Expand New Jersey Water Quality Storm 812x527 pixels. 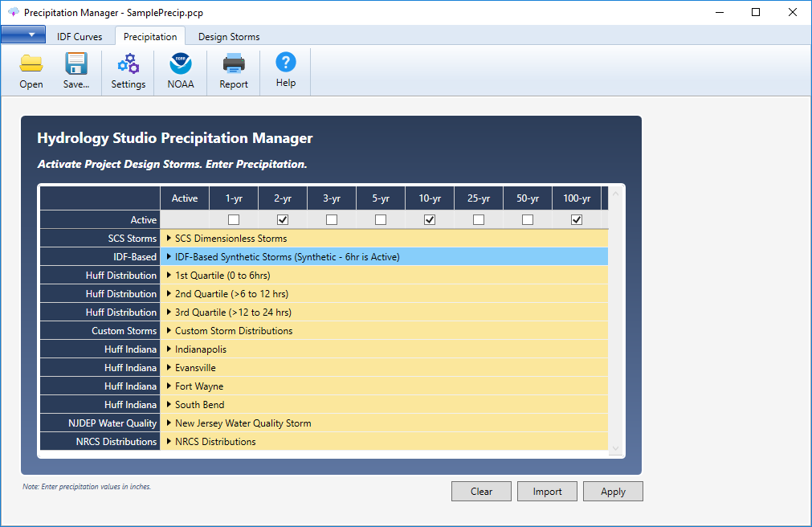coord(169,423)
